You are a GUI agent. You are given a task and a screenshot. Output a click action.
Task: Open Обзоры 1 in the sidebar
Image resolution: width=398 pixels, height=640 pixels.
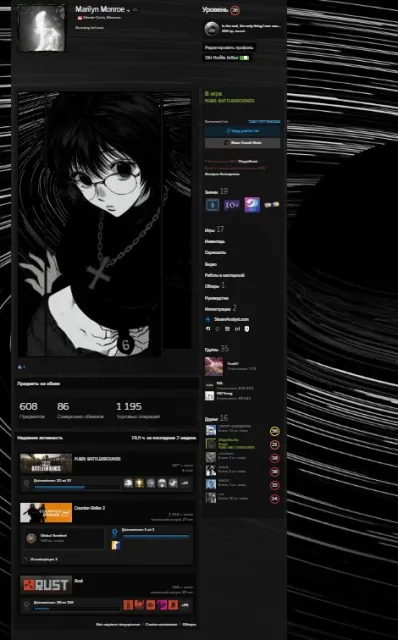[215, 286]
